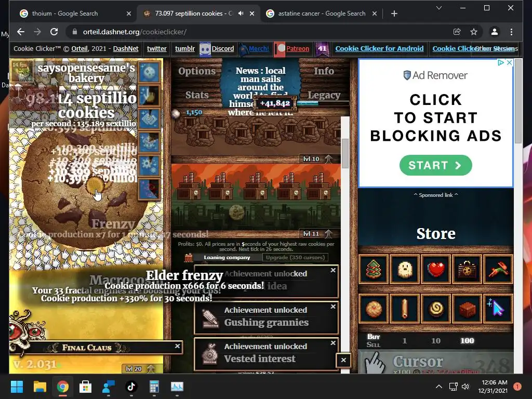Image resolution: width=532 pixels, height=399 pixels.
Task: Open the green 14 fps season icon
Action: (22, 70)
